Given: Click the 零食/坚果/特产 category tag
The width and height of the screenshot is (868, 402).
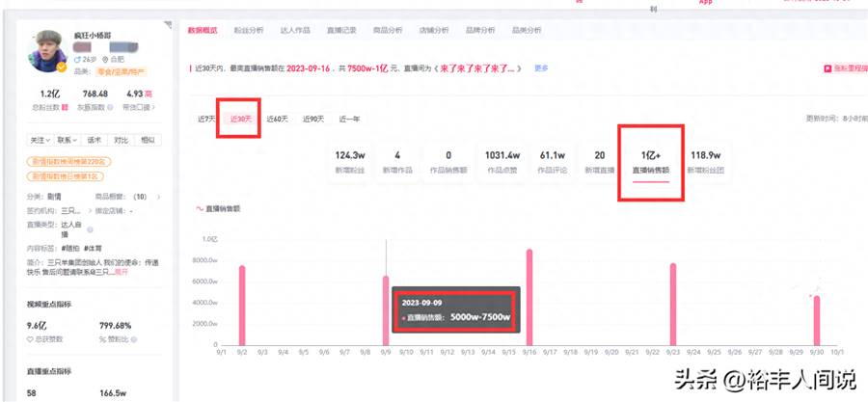Looking at the screenshot, I should tap(122, 71).
